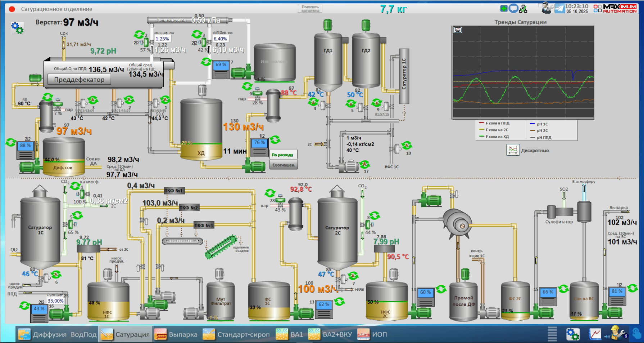Click the Telegram paper plane icon
644x343 pixels.
pyautogui.click(x=559, y=8)
